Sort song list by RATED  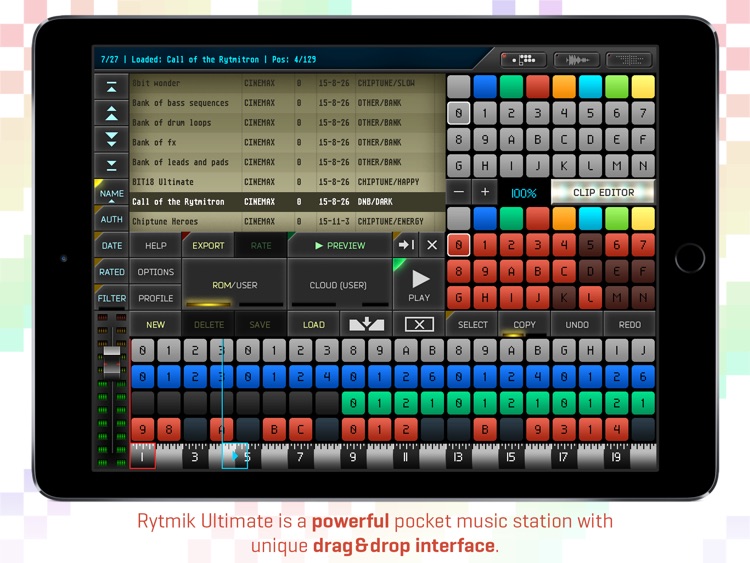(111, 272)
